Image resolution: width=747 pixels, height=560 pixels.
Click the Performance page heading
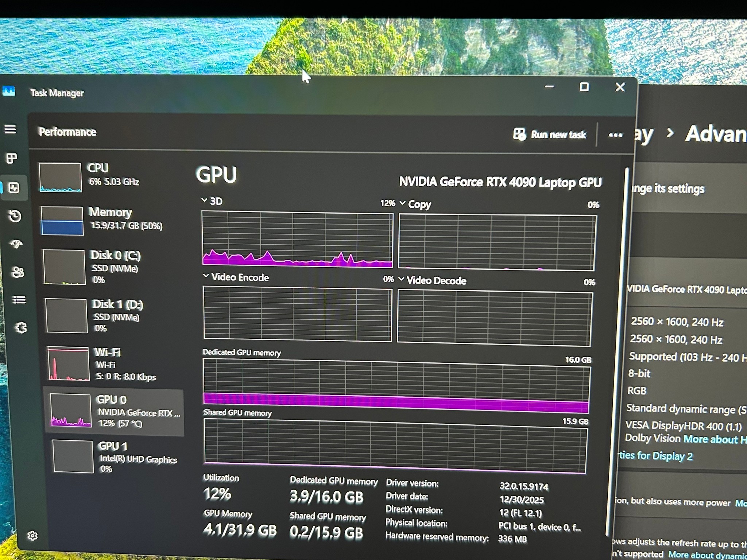coord(67,132)
